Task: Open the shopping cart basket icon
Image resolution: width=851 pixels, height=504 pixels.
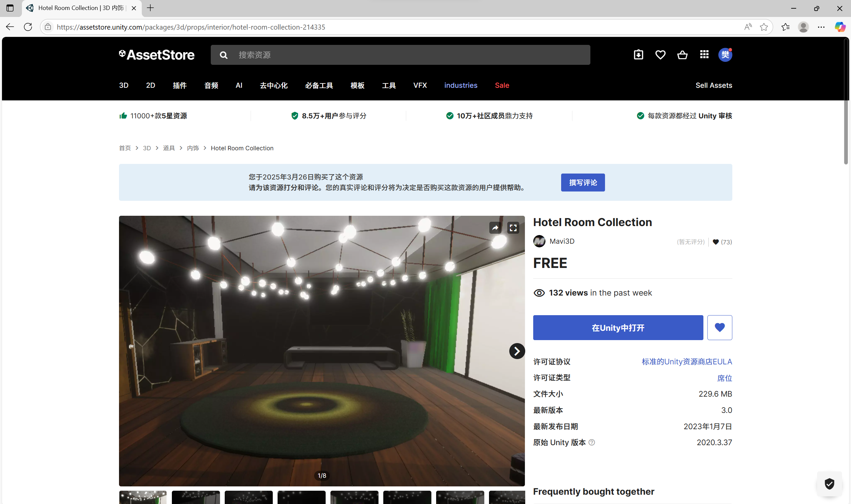Action: click(682, 55)
